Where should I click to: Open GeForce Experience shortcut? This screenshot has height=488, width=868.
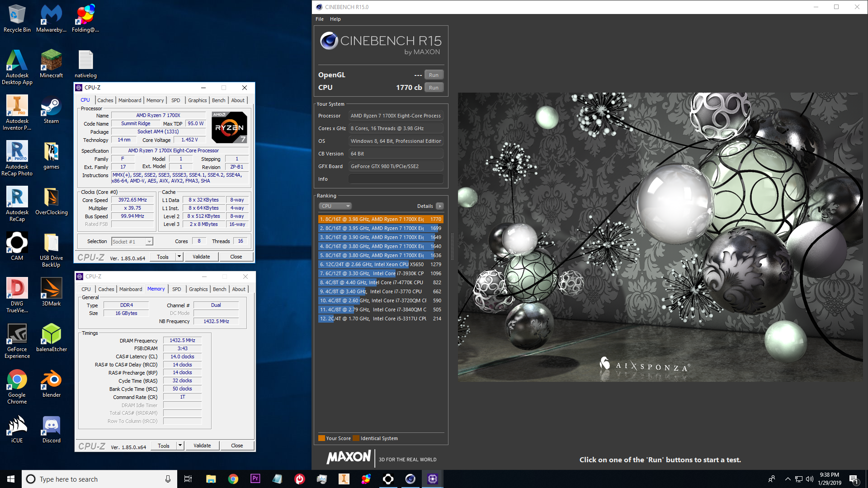coord(17,341)
